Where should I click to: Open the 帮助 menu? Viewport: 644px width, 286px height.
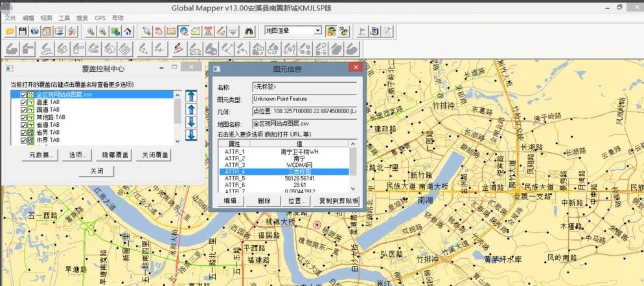point(118,18)
